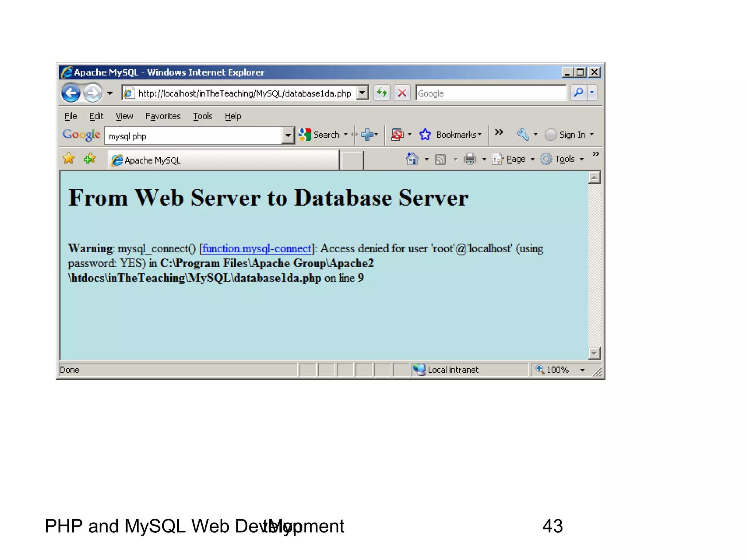Click the red Stop loading icon

402,93
